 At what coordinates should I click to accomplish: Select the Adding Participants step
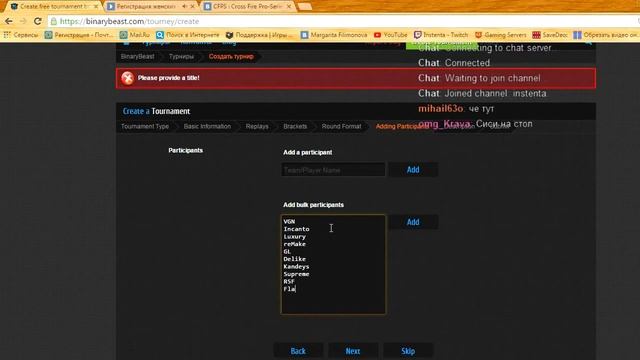(x=401, y=127)
